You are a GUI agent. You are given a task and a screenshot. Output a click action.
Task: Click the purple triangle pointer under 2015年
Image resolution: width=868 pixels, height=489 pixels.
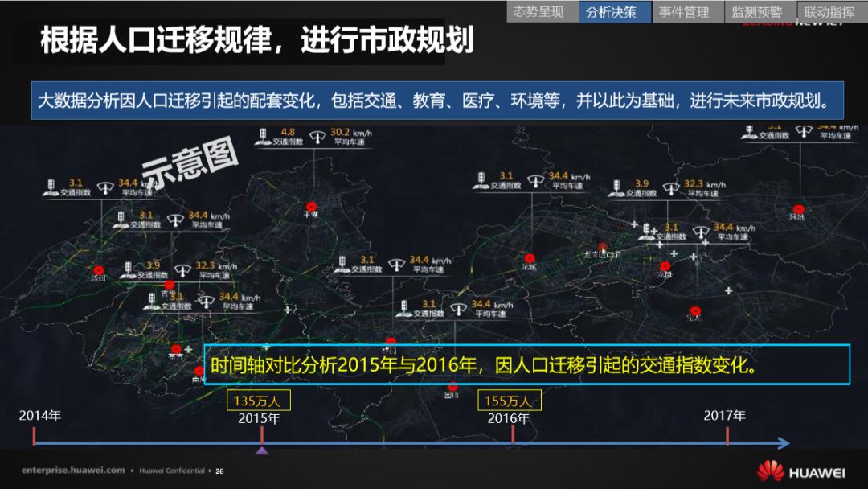(262, 450)
